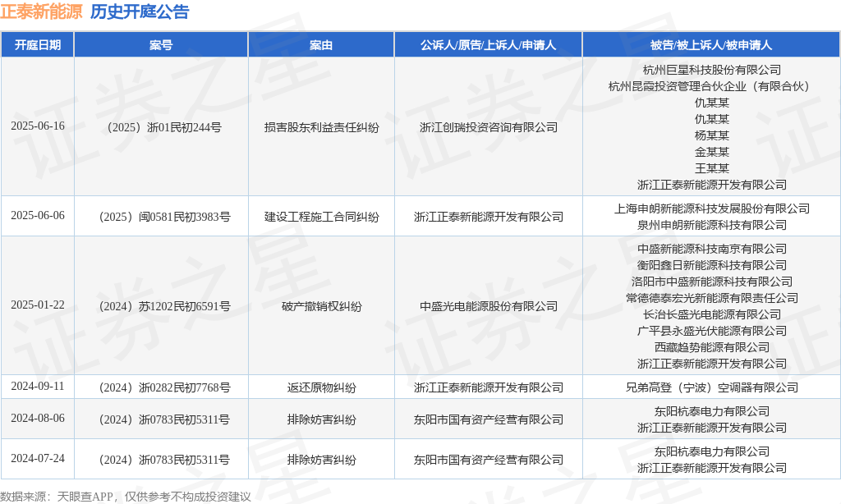Click defendant 西藏趋势能源有限公司
Viewport: 841px width, 504px height.
pos(712,347)
